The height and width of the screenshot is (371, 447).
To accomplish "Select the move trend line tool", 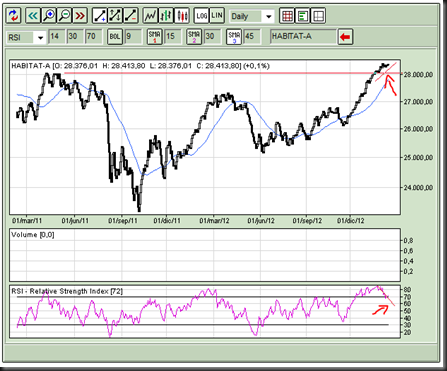I will pos(115,16).
